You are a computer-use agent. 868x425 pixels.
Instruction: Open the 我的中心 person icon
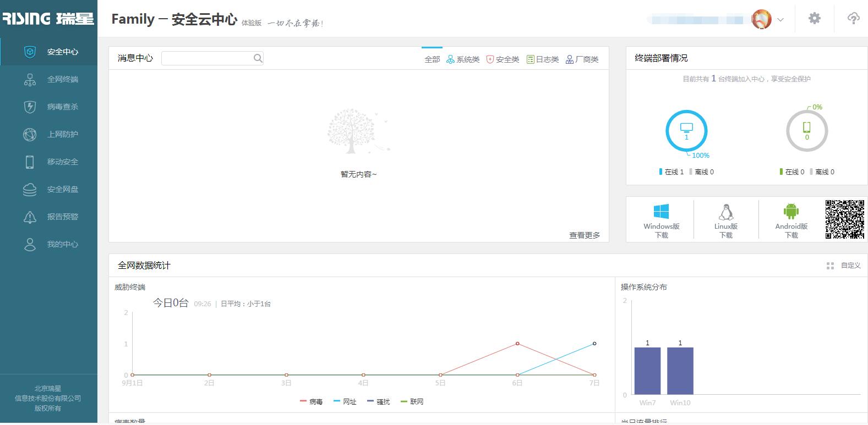pos(30,244)
